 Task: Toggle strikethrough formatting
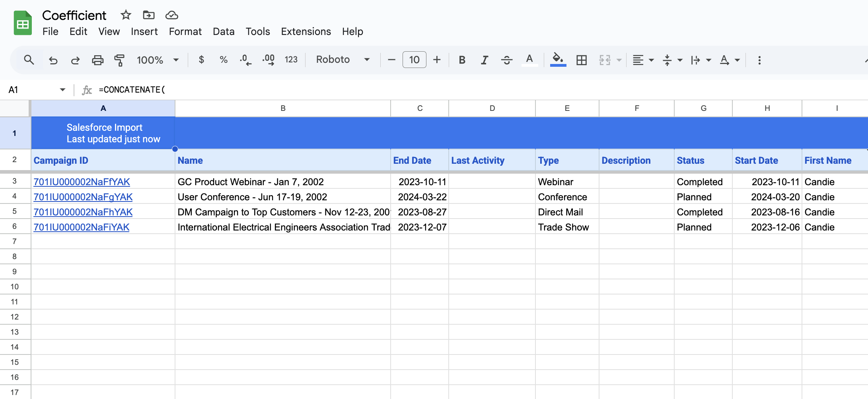[506, 60]
